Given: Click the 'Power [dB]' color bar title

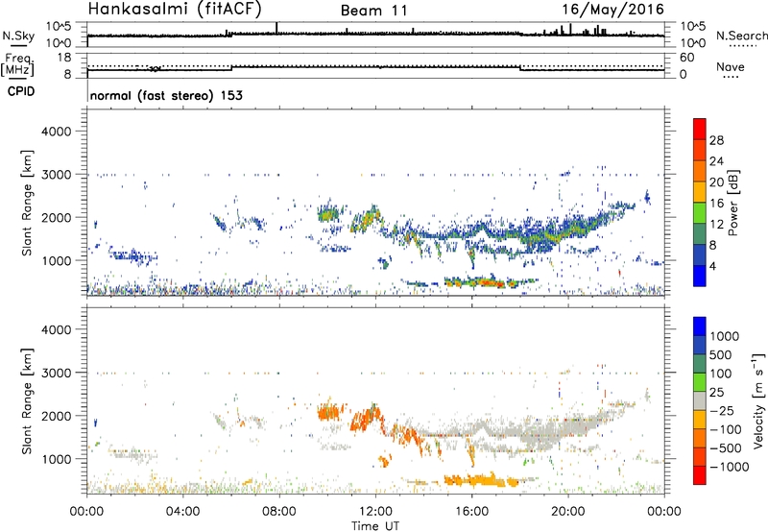Looking at the screenshot, I should [x=732, y=203].
